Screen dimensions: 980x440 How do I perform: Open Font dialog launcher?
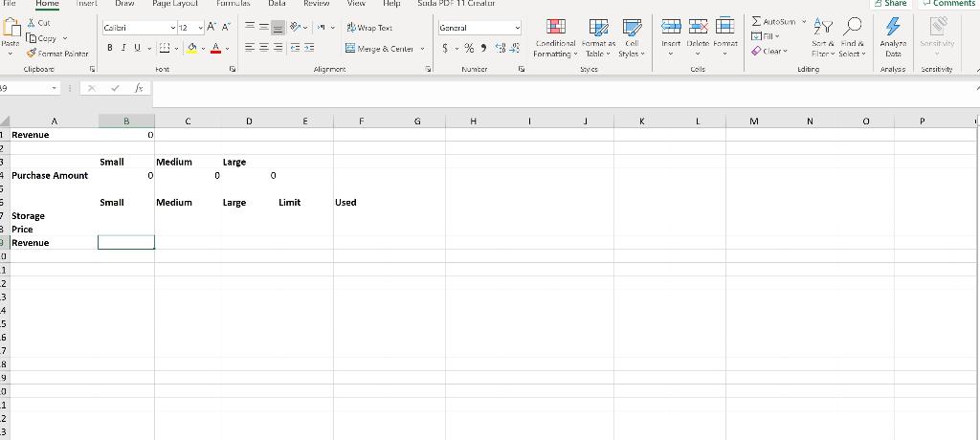point(234,70)
